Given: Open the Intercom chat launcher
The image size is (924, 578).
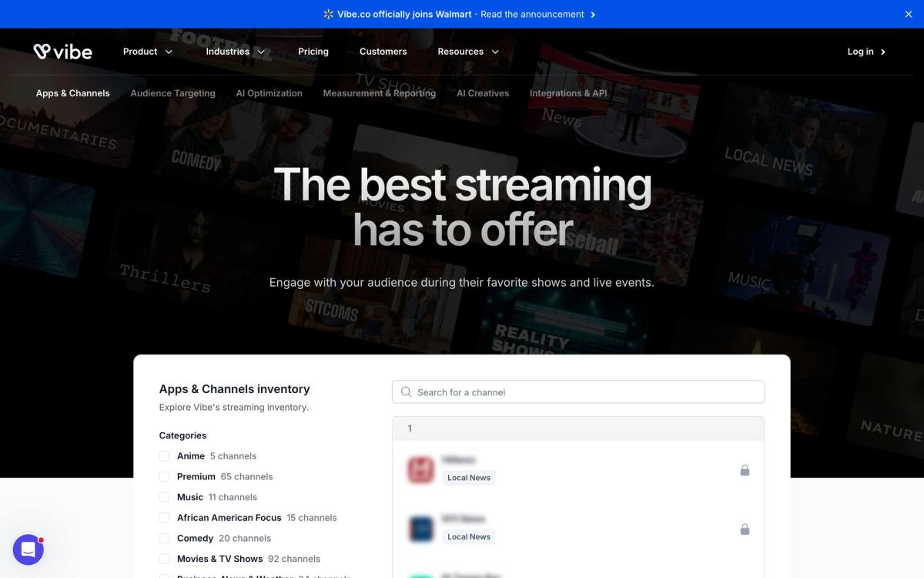Looking at the screenshot, I should point(28,549).
